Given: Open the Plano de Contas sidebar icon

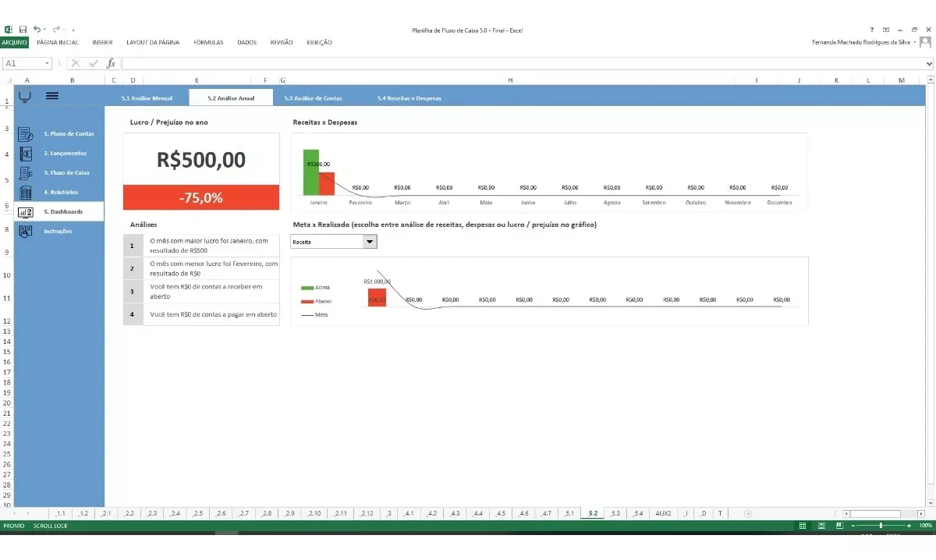Looking at the screenshot, I should pos(25,134).
